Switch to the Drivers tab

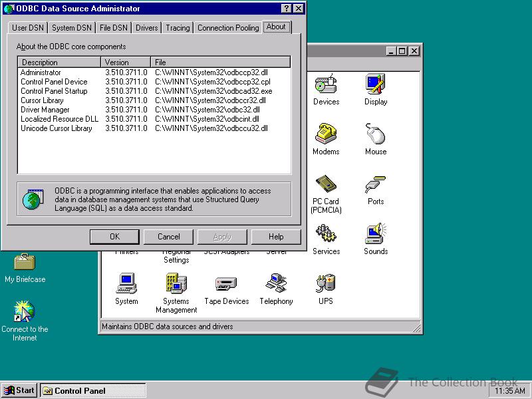pyautogui.click(x=147, y=28)
